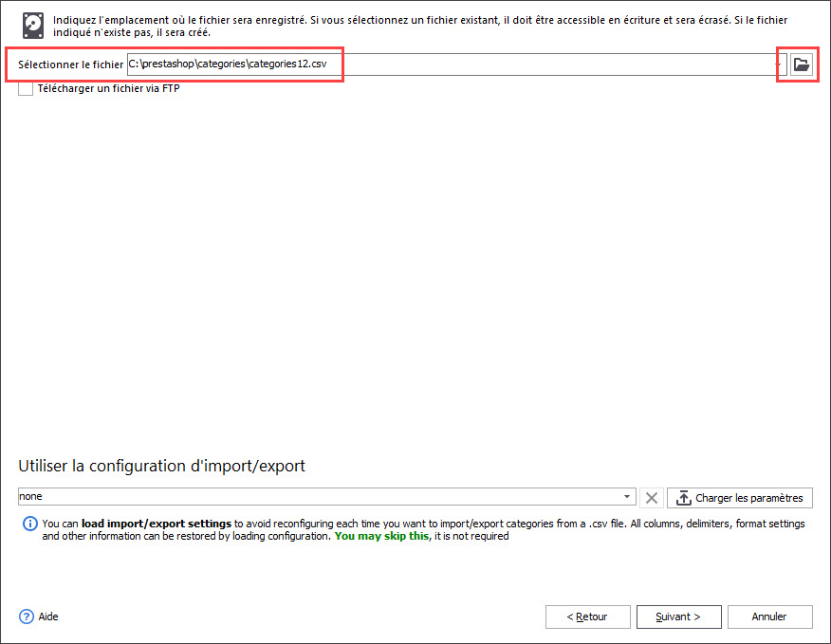Click the 'You may skip this' text
This screenshot has height=644, width=831.
[381, 536]
